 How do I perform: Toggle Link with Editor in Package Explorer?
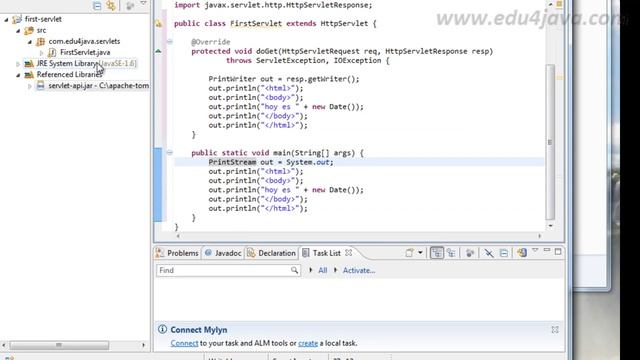point(111,5)
